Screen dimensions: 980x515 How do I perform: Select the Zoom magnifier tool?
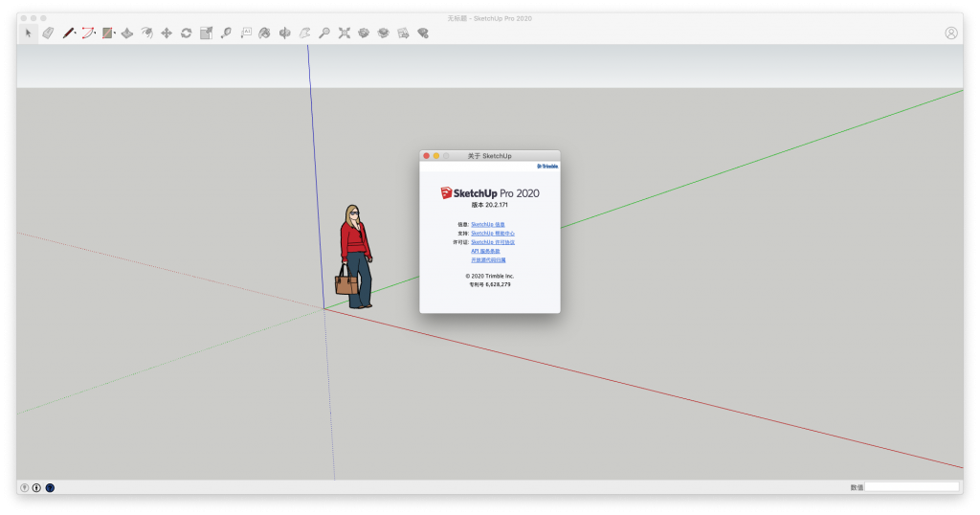point(324,34)
